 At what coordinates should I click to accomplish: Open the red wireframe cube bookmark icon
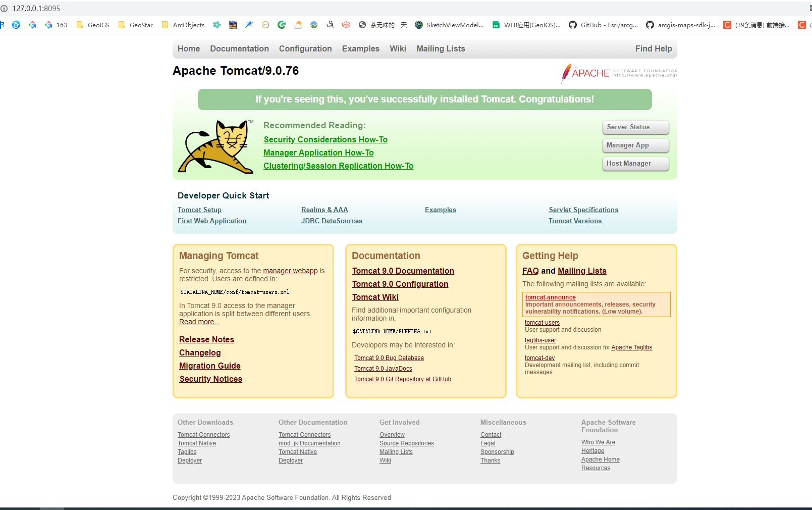(x=346, y=25)
